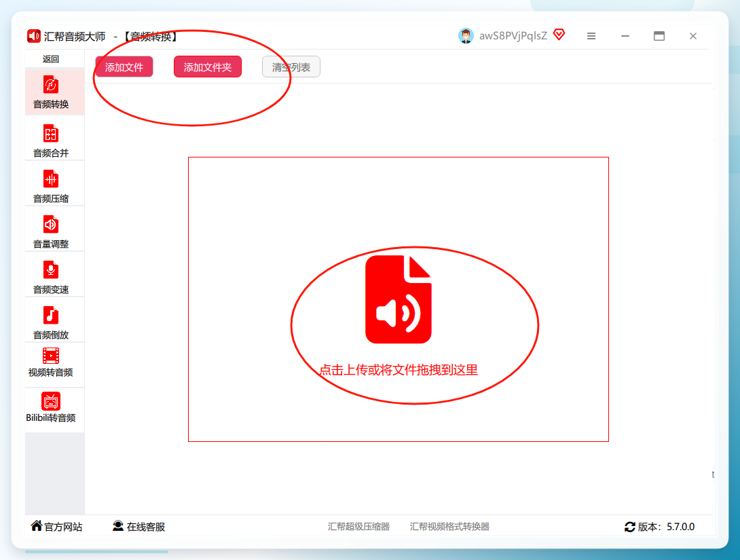Click the 官方网站 label
Viewport: 740px width, 560px height.
[x=63, y=527]
